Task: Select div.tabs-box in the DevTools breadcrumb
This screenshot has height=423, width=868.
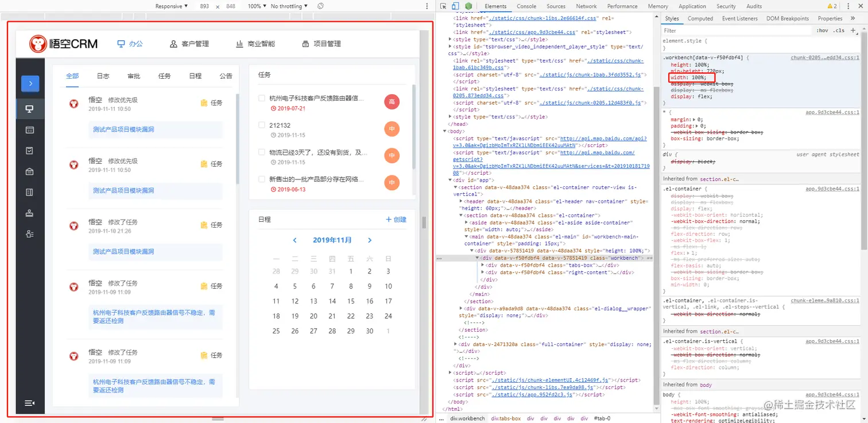Action: pos(506,418)
